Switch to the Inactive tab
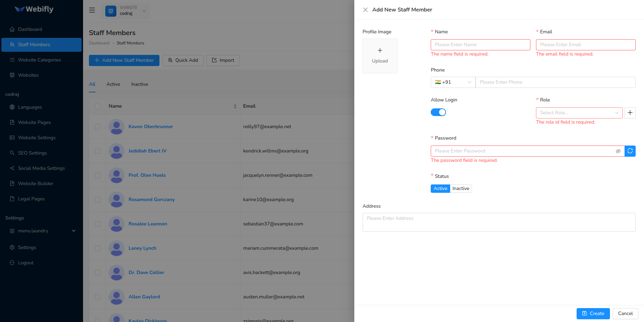 click(x=140, y=84)
